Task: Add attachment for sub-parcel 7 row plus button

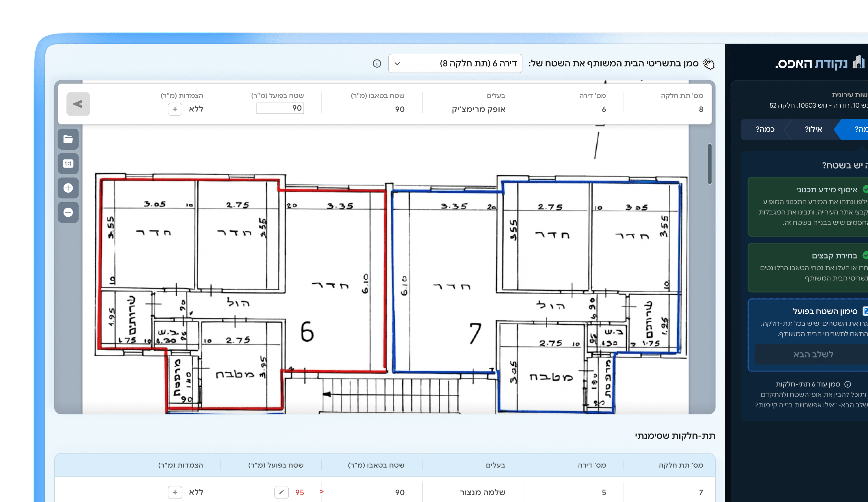Action: coord(175,492)
